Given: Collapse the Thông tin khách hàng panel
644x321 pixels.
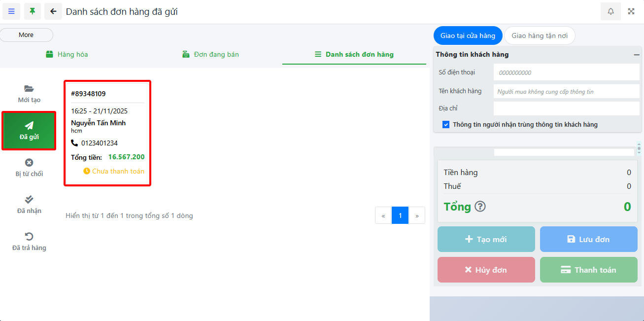Looking at the screenshot, I should [637, 55].
